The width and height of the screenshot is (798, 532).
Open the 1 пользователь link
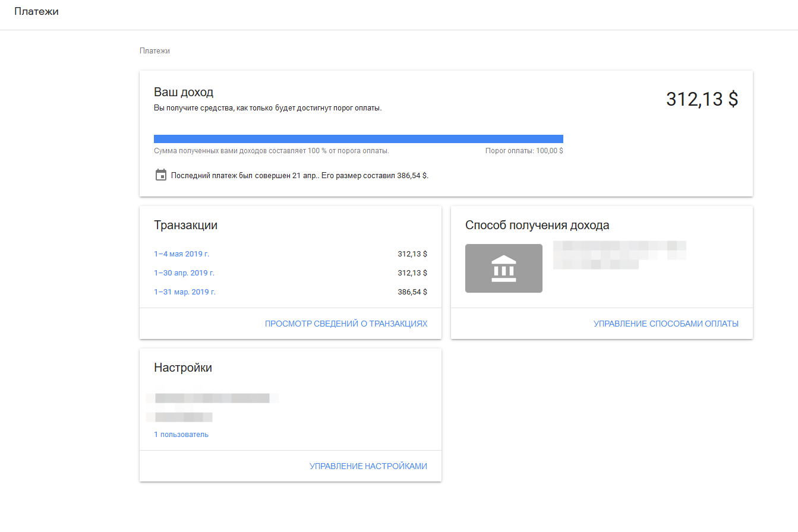(x=181, y=435)
